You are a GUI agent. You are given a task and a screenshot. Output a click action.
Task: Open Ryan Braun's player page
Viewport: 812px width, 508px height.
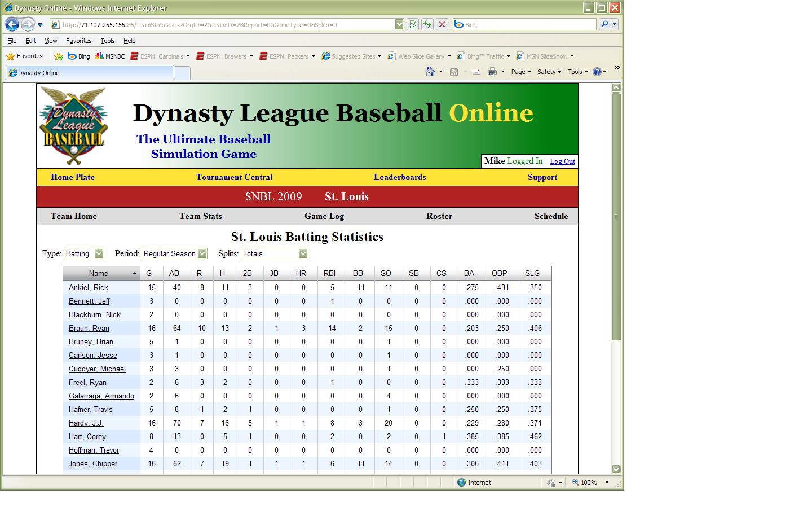click(x=89, y=328)
